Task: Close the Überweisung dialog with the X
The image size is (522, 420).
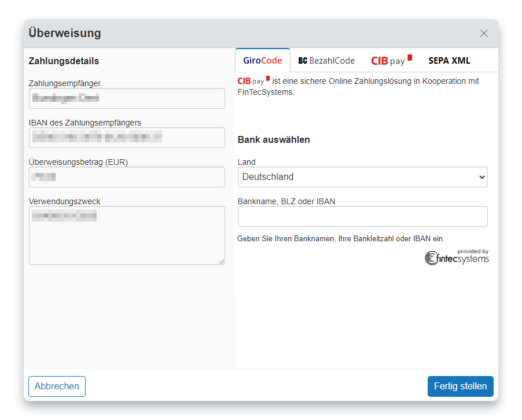Action: coord(484,34)
